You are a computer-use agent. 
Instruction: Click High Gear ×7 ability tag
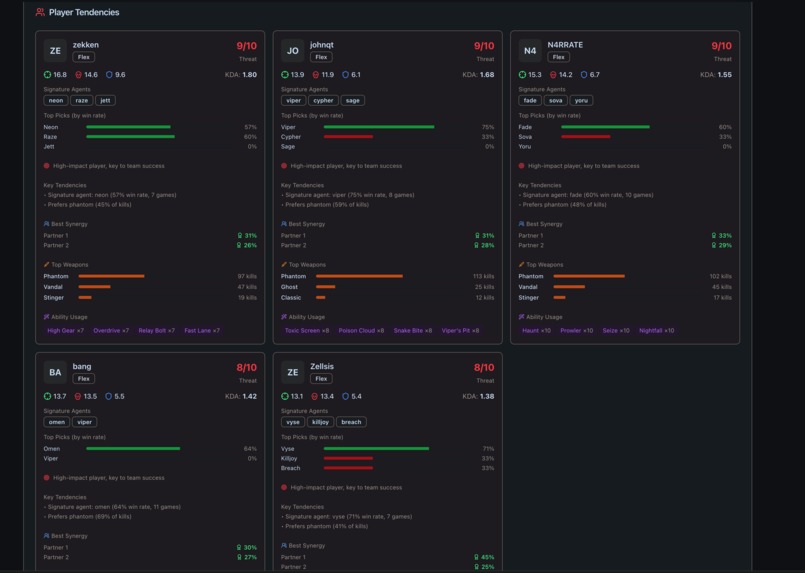[x=66, y=331]
